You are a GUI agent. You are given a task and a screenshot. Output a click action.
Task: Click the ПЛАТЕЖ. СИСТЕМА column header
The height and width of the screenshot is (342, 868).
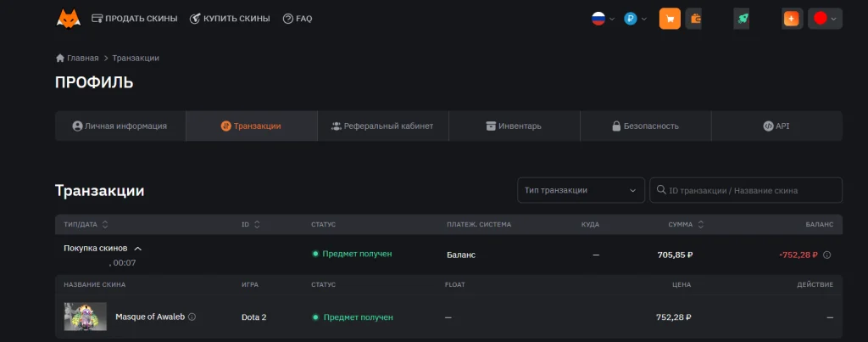[479, 225]
